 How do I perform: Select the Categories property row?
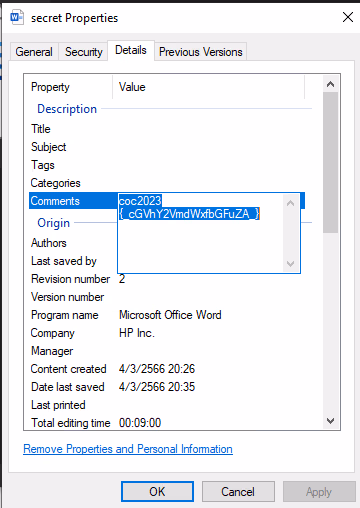[x=167, y=183]
